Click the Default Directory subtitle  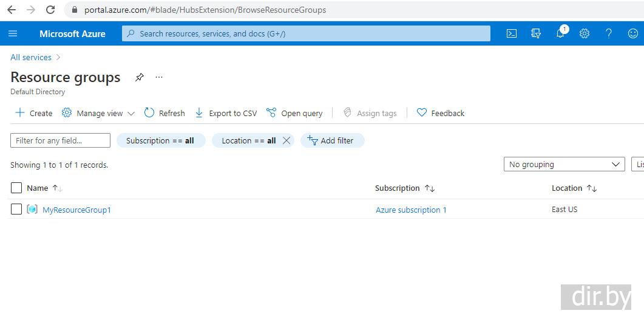point(38,92)
